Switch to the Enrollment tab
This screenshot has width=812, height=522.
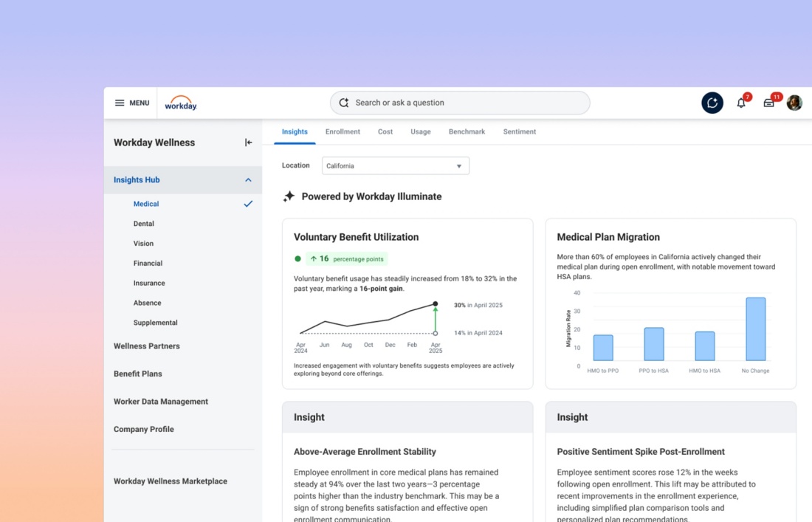click(343, 131)
